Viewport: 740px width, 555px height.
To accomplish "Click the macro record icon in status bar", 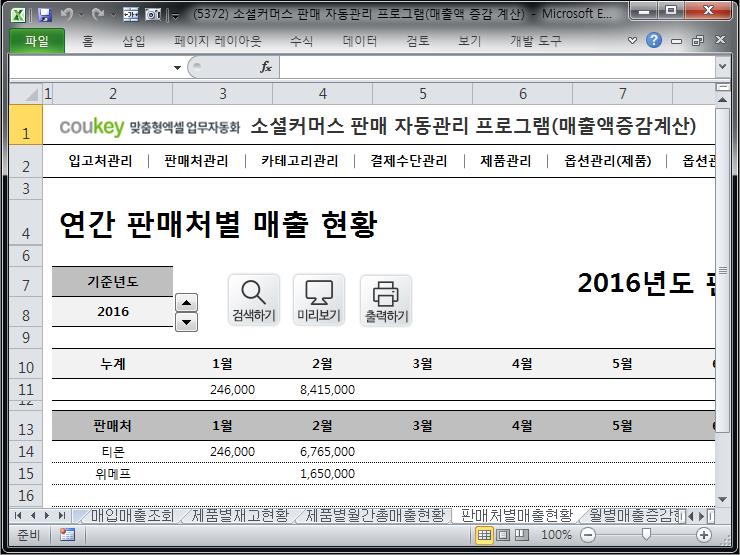I will (x=67, y=535).
